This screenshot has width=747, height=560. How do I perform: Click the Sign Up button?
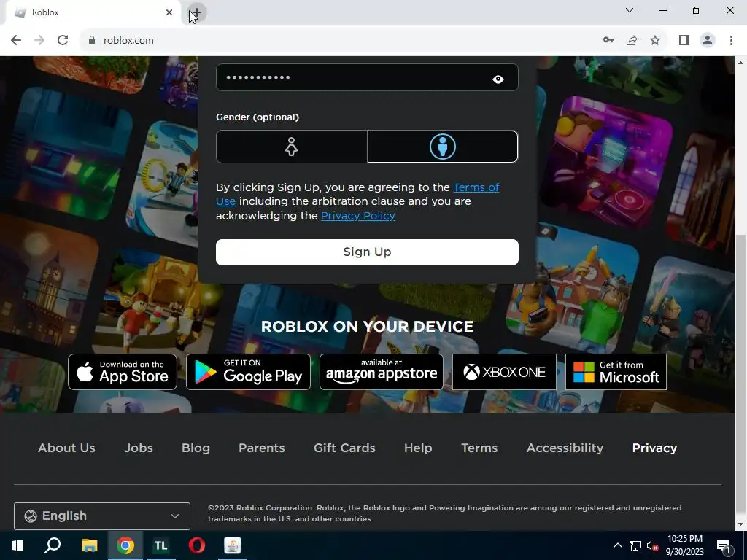point(367,252)
